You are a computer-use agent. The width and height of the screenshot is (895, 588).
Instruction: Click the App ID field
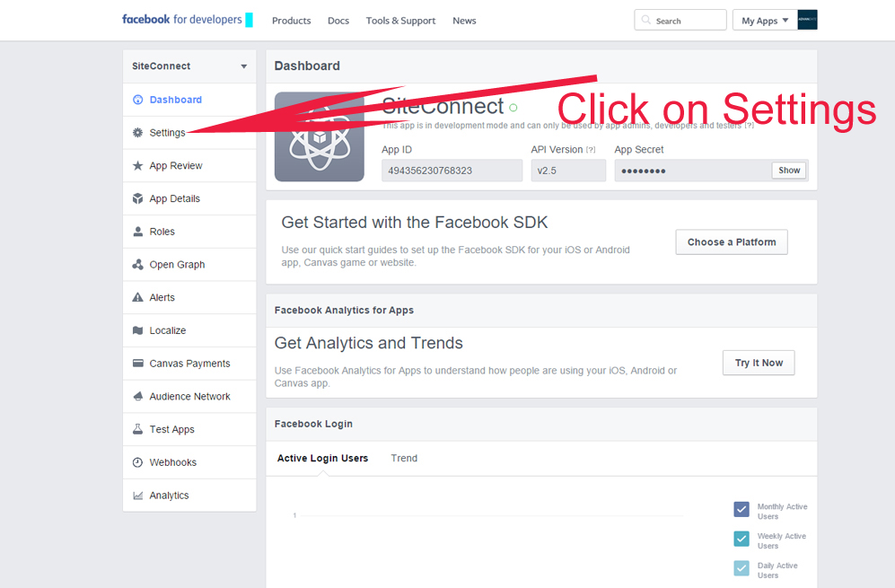coord(452,171)
